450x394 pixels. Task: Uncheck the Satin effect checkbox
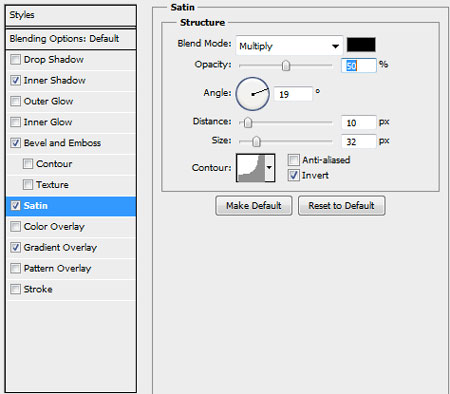tap(15, 206)
